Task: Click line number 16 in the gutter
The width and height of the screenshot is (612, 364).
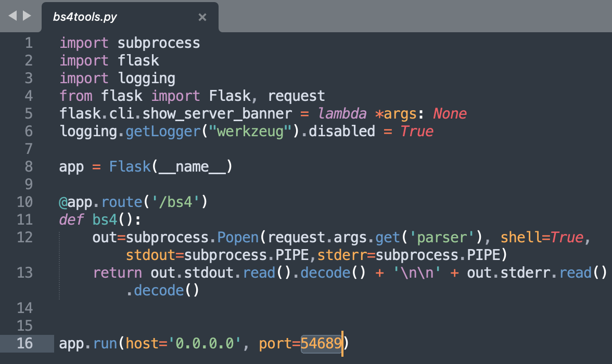Action: pyautogui.click(x=24, y=343)
